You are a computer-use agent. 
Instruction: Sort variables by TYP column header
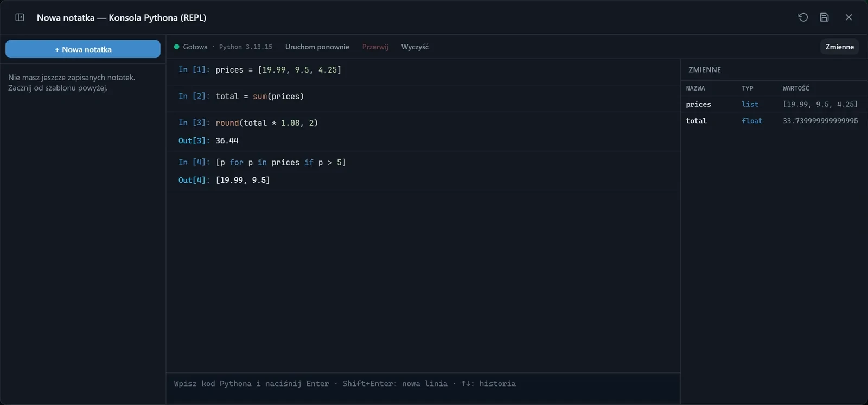pos(748,88)
